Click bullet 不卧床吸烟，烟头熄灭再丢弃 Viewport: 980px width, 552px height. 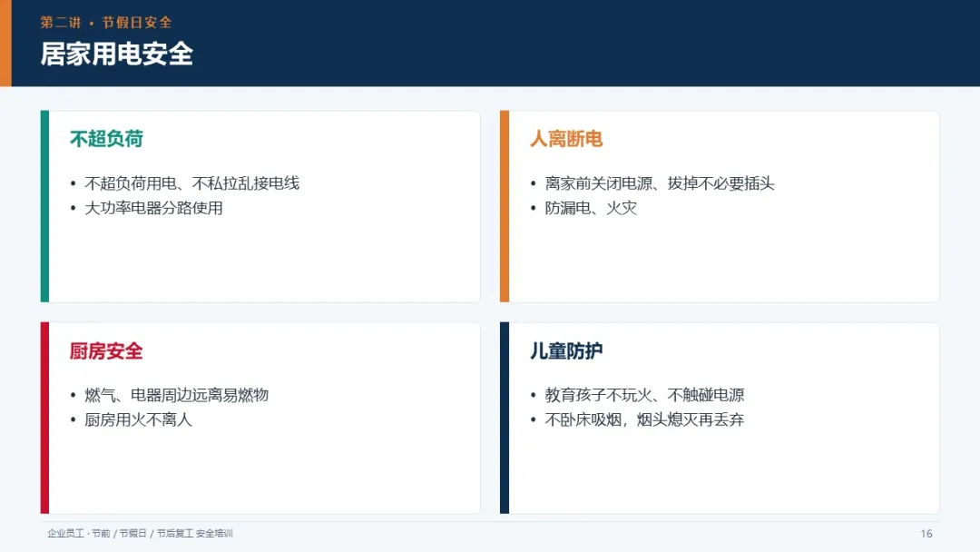(x=644, y=420)
